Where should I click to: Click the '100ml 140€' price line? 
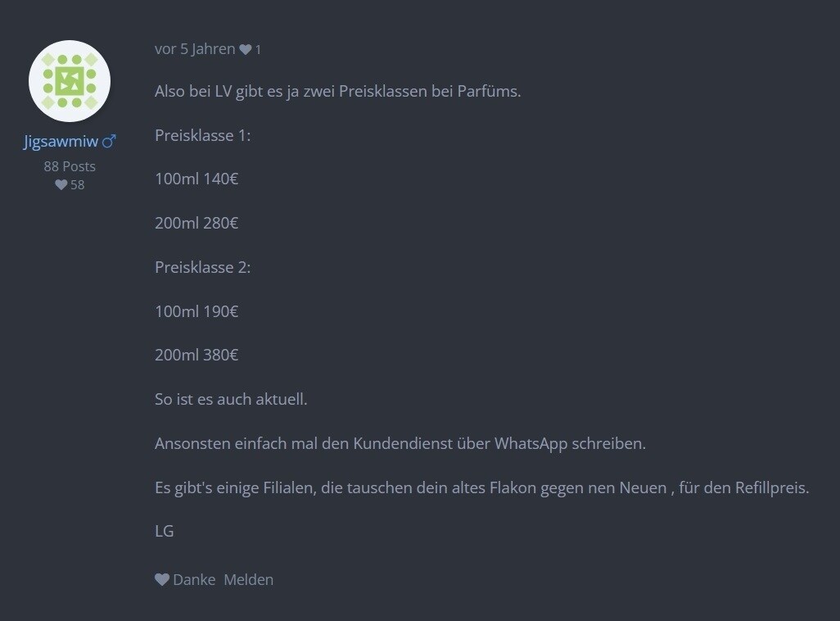196,179
